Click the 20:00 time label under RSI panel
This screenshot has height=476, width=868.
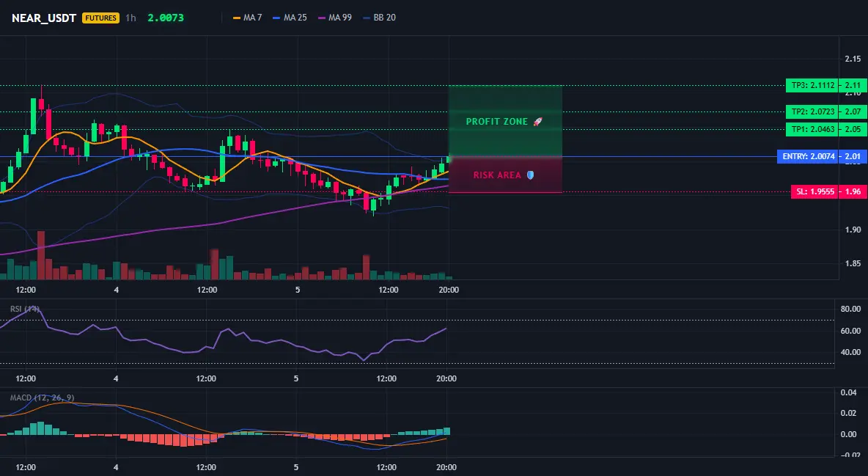point(446,378)
